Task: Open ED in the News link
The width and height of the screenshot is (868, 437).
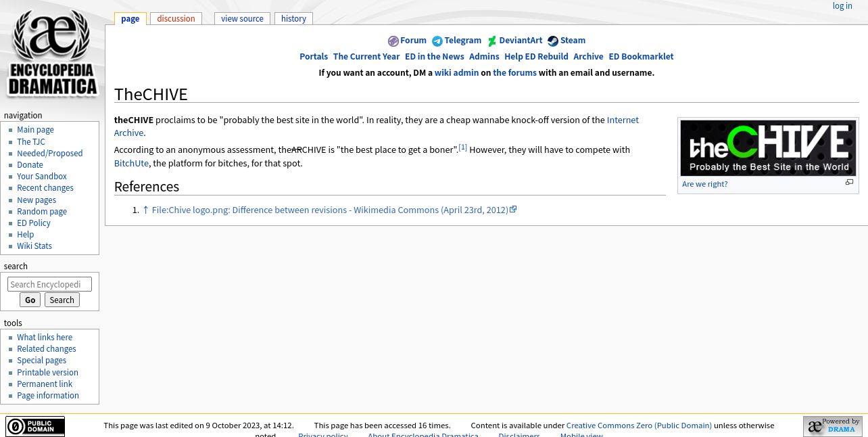Action: click(435, 57)
